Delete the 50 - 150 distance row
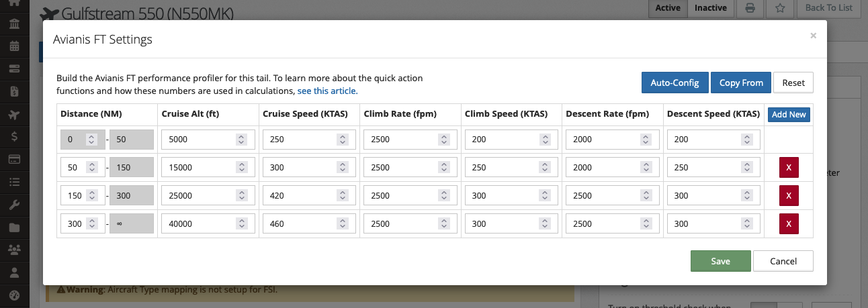868x308 pixels. tap(789, 167)
